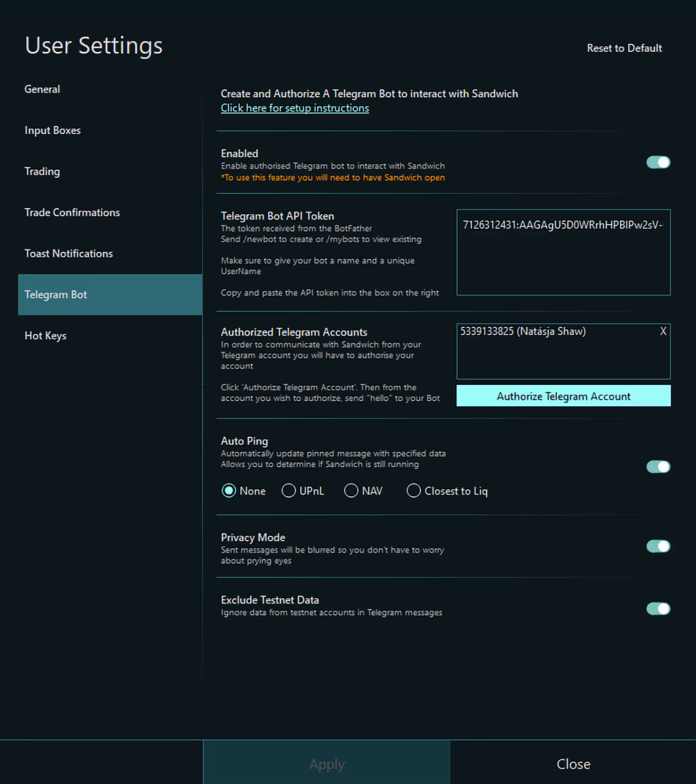Toggle the Auto Ping switch
The height and width of the screenshot is (784, 696).
[658, 467]
